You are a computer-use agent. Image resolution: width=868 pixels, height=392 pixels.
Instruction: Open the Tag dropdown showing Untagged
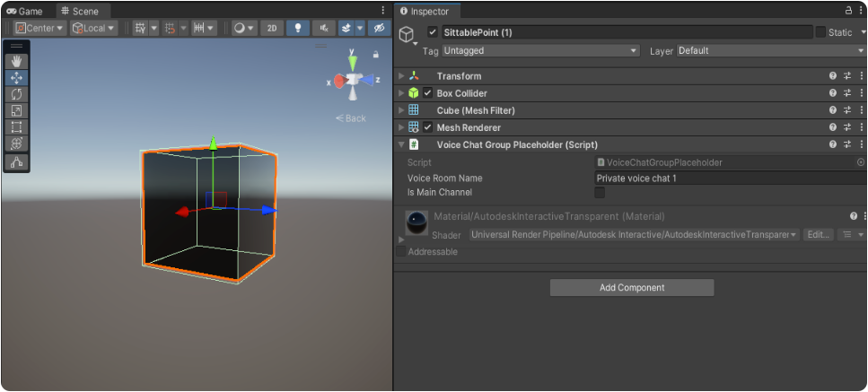pos(539,51)
